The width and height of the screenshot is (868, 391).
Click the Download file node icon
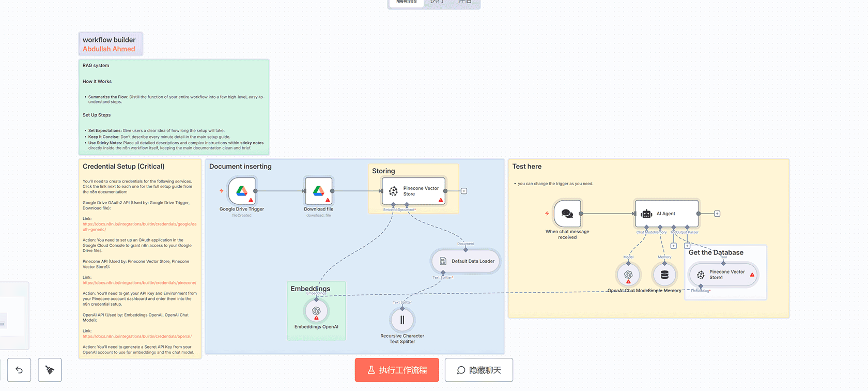318,191
